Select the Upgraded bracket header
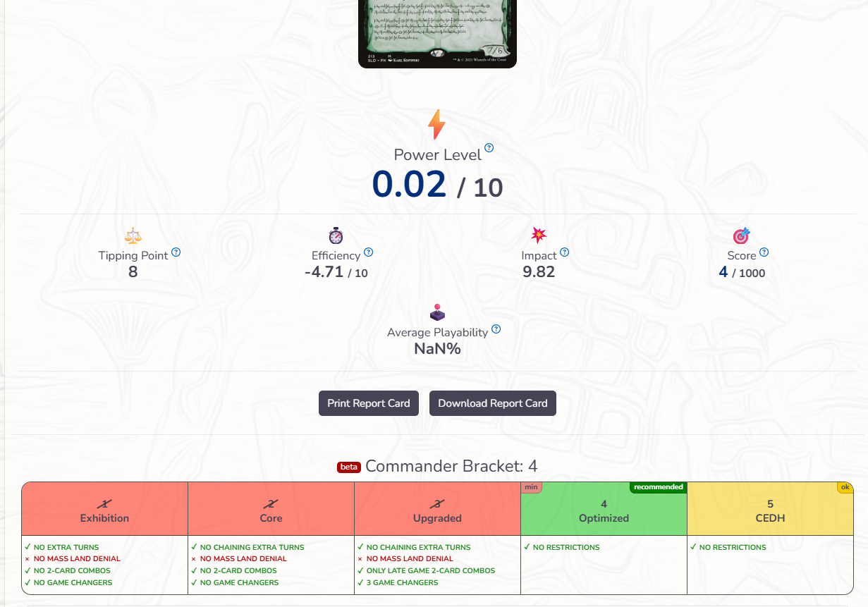Image resolution: width=868 pixels, height=607 pixels. coord(437,509)
